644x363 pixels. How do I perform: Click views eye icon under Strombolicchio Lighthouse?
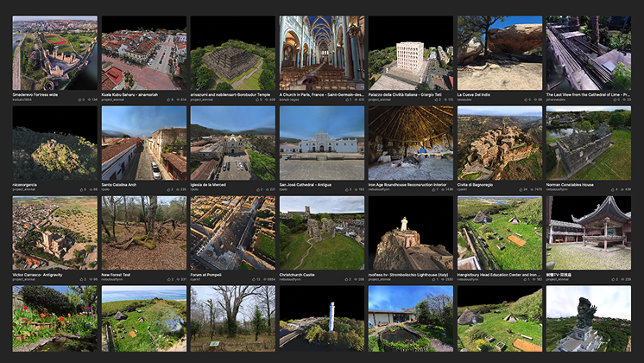click(443, 279)
